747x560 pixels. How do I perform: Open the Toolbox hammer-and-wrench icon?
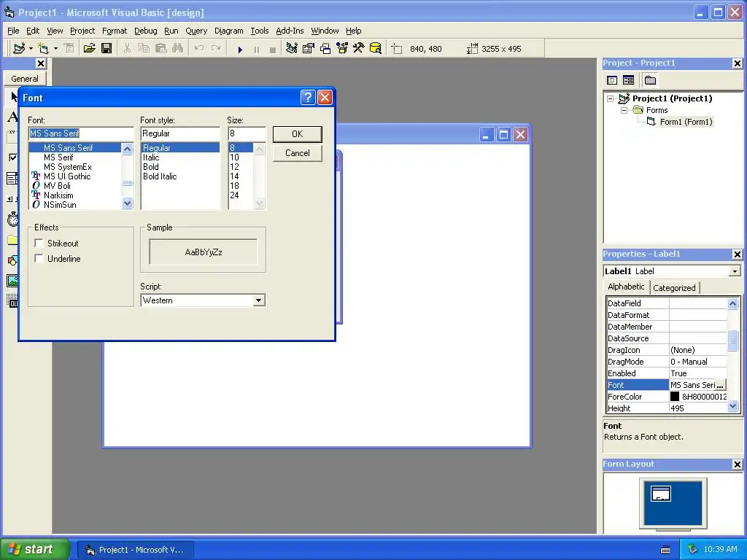click(358, 49)
